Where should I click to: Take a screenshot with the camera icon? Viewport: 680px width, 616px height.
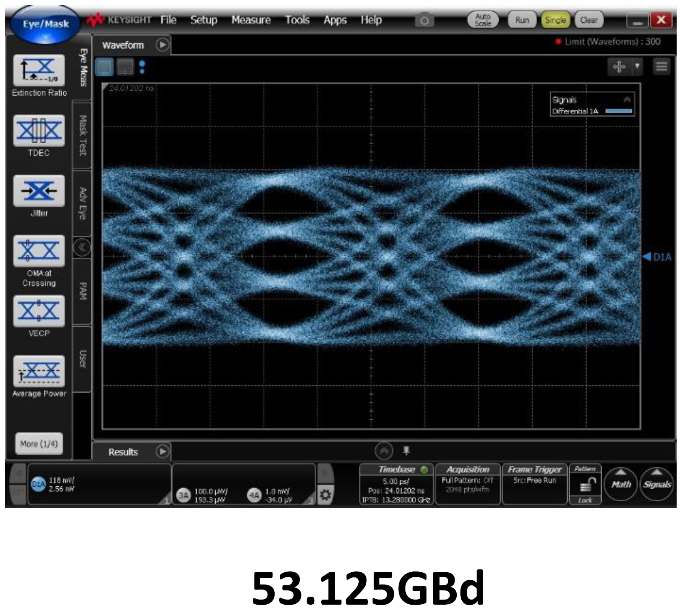point(424,21)
